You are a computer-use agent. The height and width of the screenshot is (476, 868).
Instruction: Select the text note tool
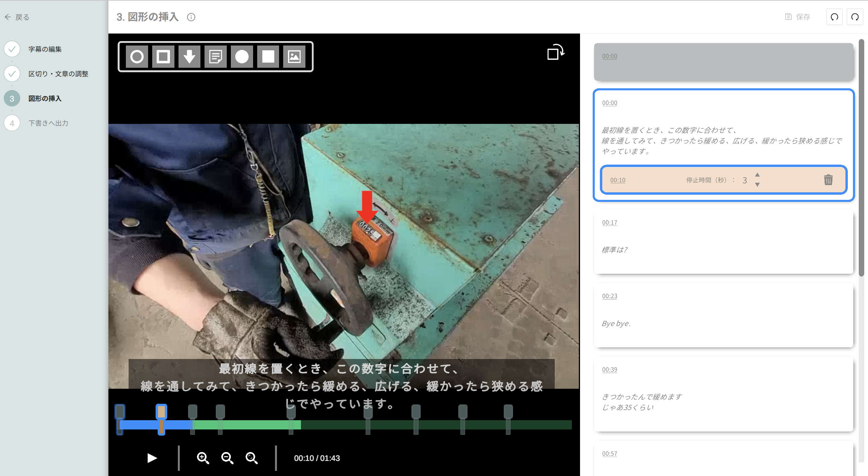[215, 56]
